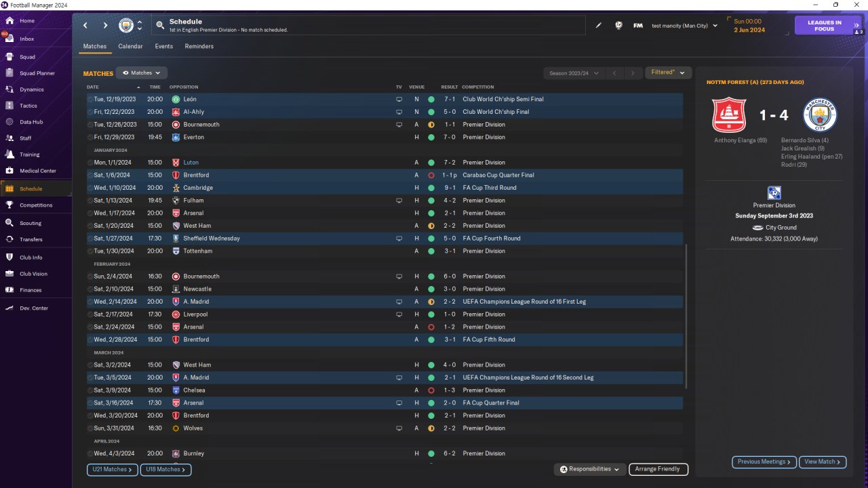The image size is (868, 488).
Task: Open the Season 2023/24 dropdown
Action: point(573,73)
